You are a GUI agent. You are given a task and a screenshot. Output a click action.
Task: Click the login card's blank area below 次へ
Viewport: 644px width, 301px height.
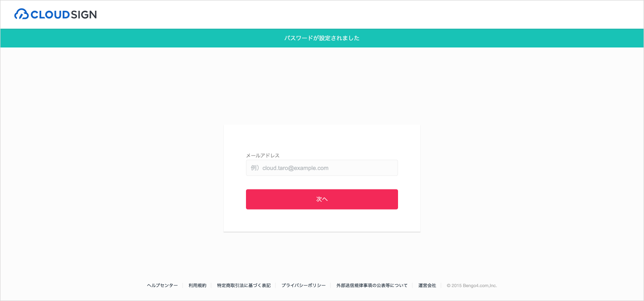click(x=322, y=221)
